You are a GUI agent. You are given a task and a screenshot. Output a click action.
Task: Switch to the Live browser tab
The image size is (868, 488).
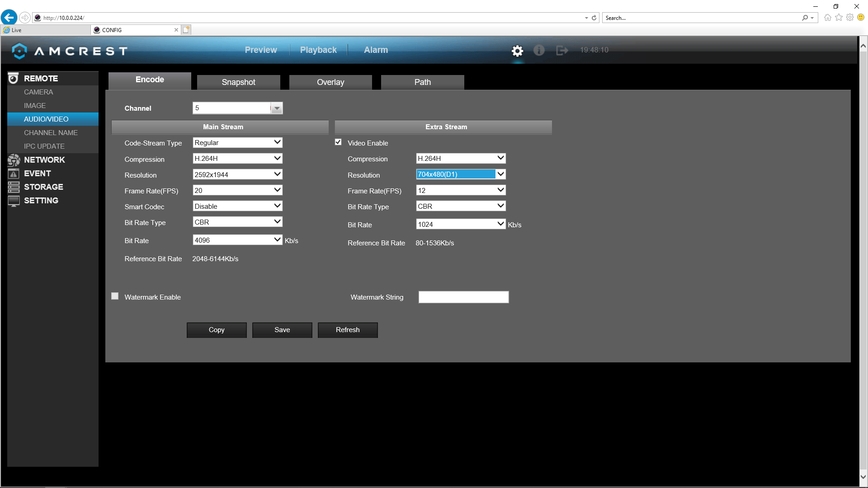click(x=45, y=30)
